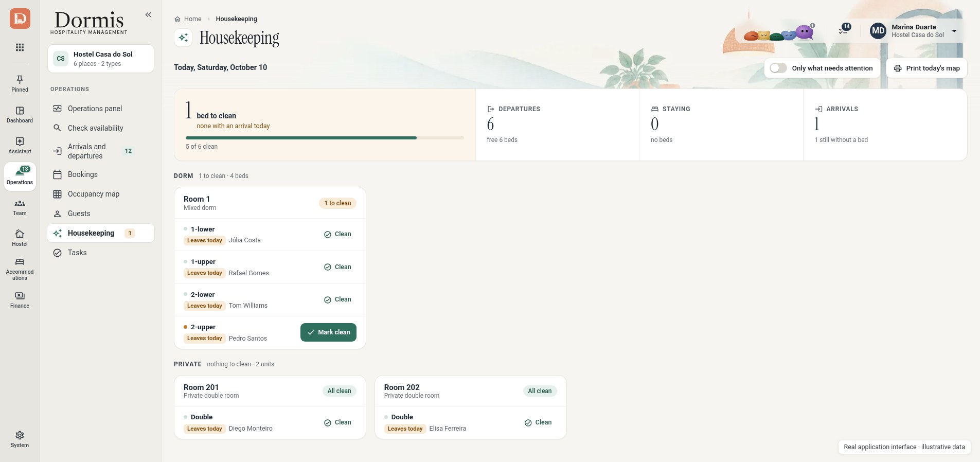Open Team section icon

20,207
